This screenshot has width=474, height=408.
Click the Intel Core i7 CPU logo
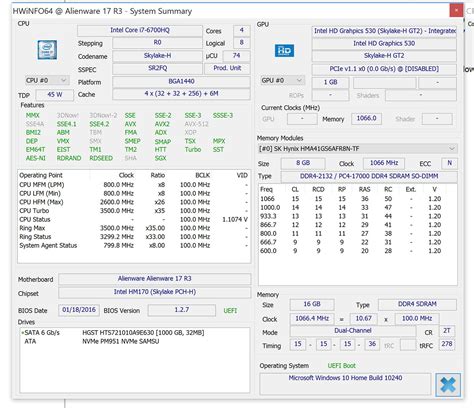tap(47, 50)
